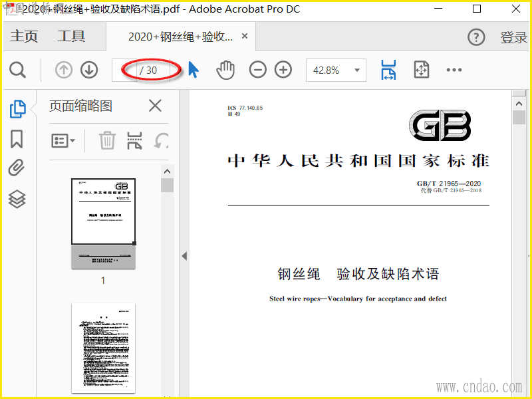
Task: Open the search magnifier tool
Action: 17,70
